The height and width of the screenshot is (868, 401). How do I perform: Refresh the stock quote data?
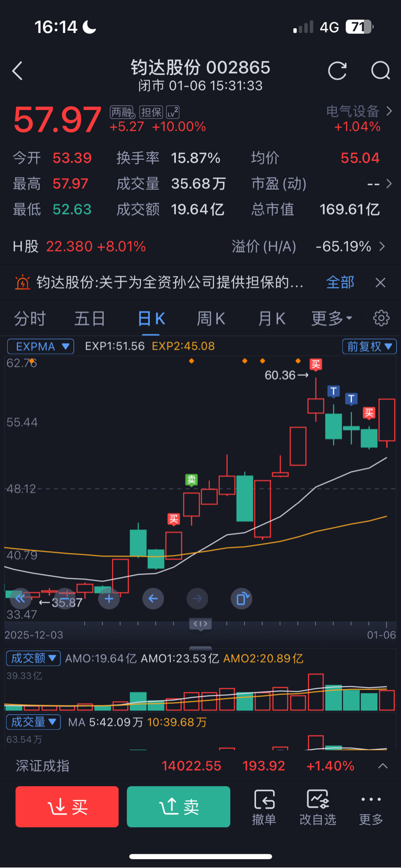tap(337, 70)
